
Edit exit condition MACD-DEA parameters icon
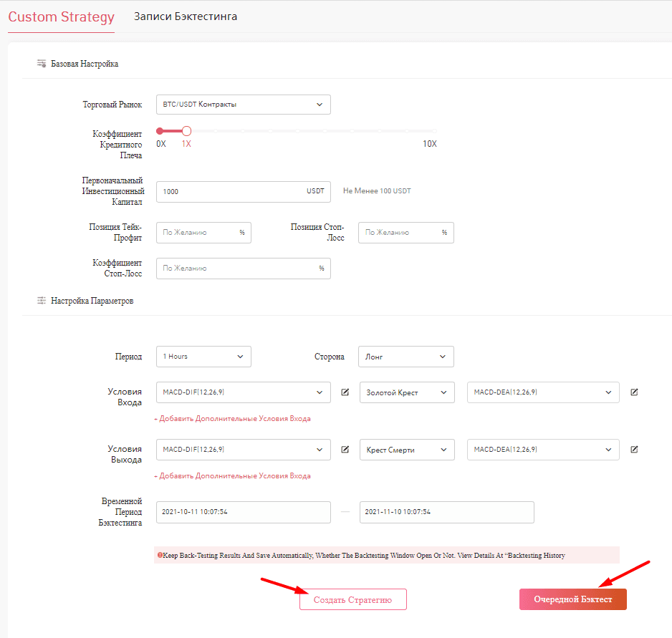634,450
